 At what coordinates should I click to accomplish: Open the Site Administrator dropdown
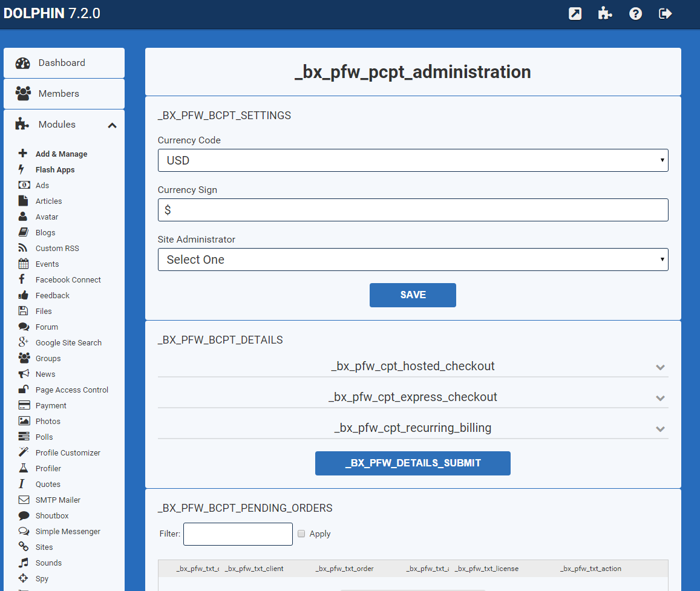click(413, 260)
